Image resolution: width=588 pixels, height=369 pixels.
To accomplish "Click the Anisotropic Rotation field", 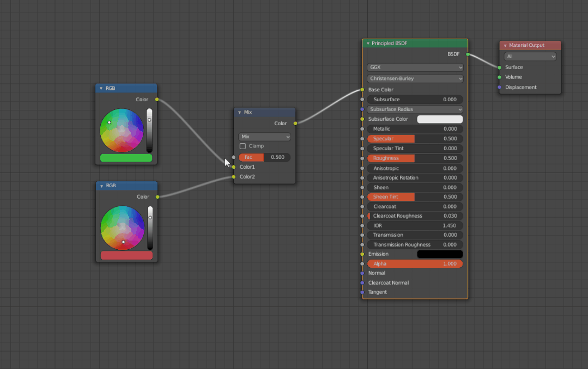I will 415,178.
